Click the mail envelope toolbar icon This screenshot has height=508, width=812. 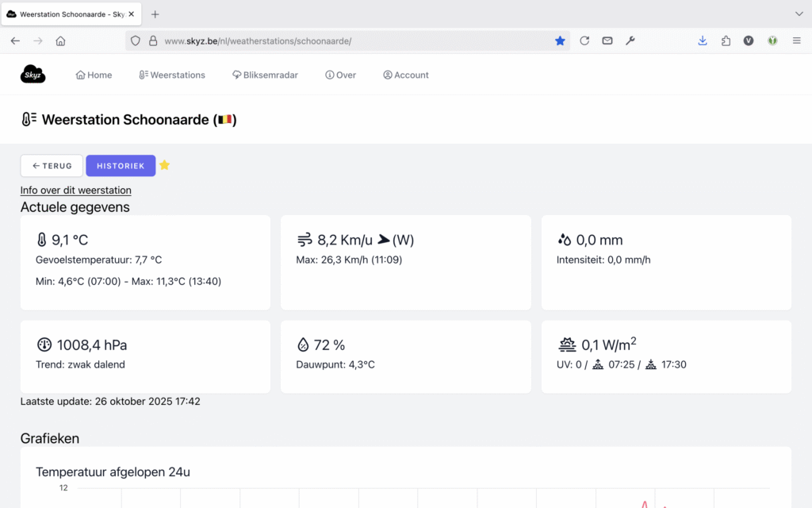607,40
